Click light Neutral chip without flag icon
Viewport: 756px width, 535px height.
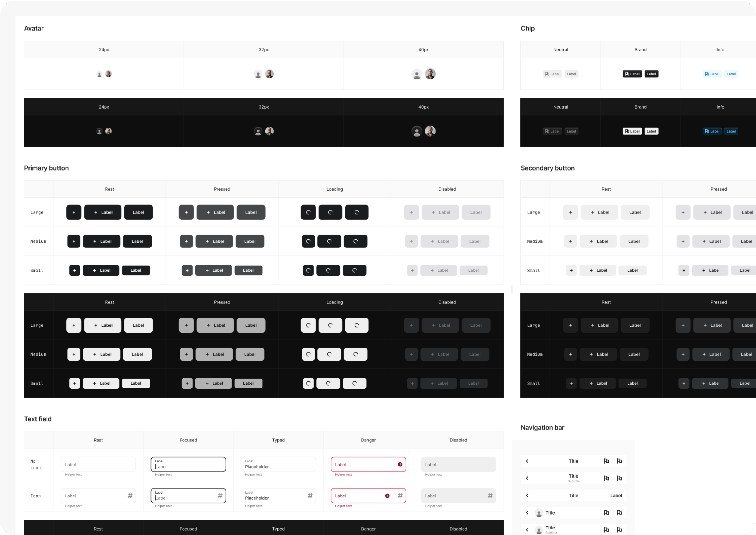[x=571, y=74]
